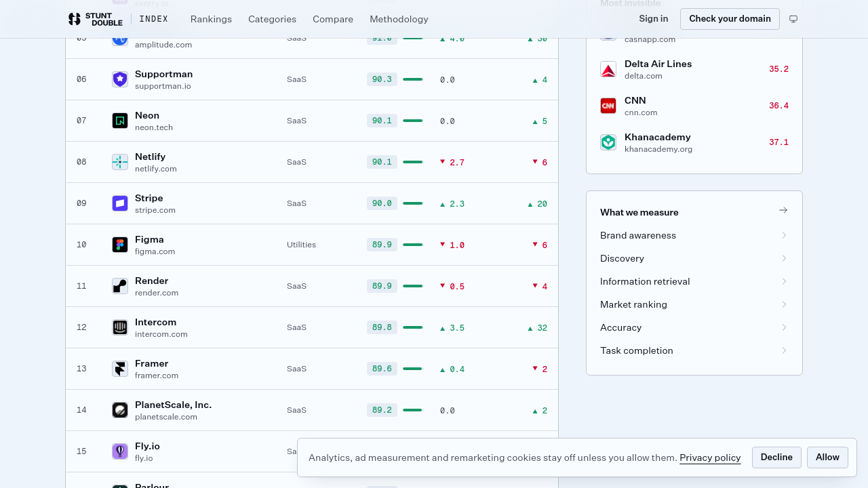Click the Supportman score bar

pos(412,79)
